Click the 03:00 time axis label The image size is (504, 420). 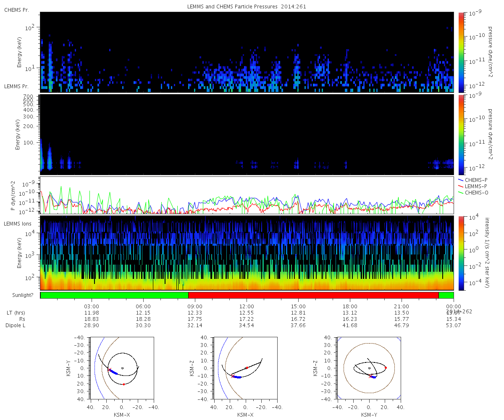pyautogui.click(x=92, y=306)
